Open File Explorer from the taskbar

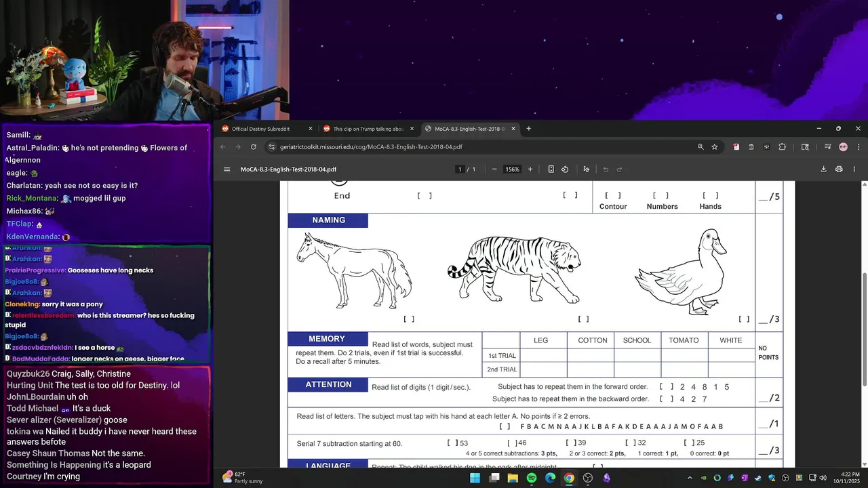tap(513, 478)
